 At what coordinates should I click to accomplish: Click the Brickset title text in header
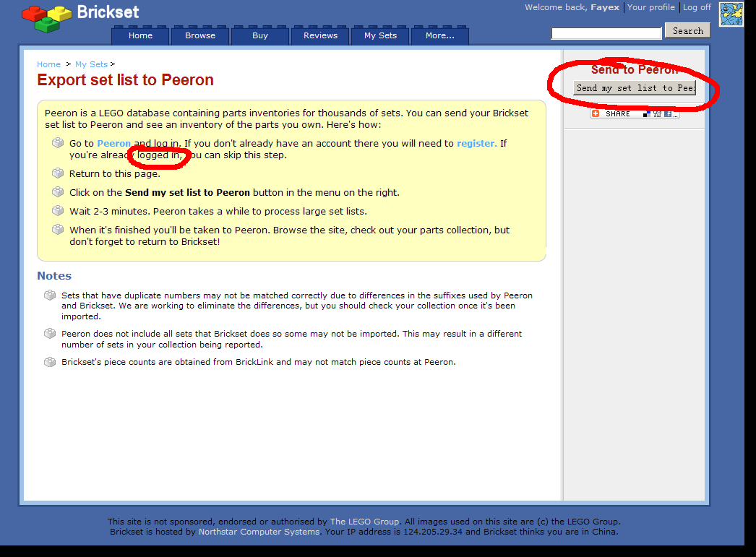(x=108, y=12)
